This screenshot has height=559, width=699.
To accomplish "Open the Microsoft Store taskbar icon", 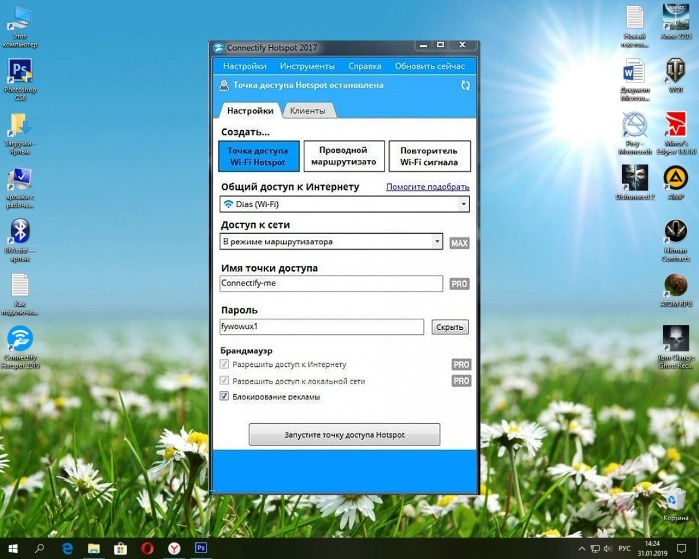I will [120, 548].
